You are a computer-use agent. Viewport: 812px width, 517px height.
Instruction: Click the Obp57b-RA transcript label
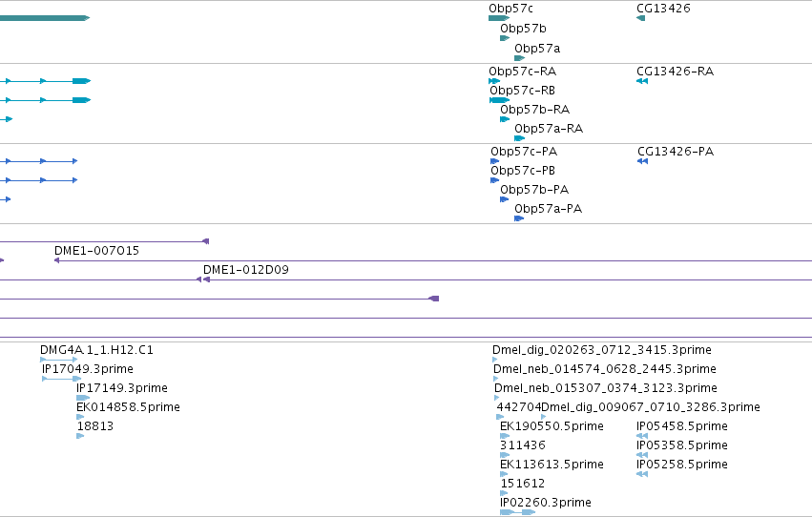535,110
